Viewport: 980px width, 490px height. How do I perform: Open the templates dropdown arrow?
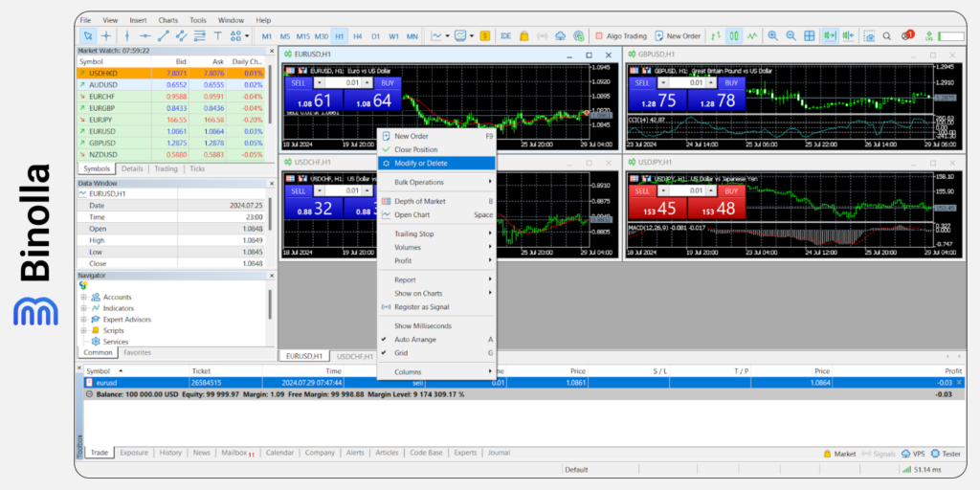[472, 35]
